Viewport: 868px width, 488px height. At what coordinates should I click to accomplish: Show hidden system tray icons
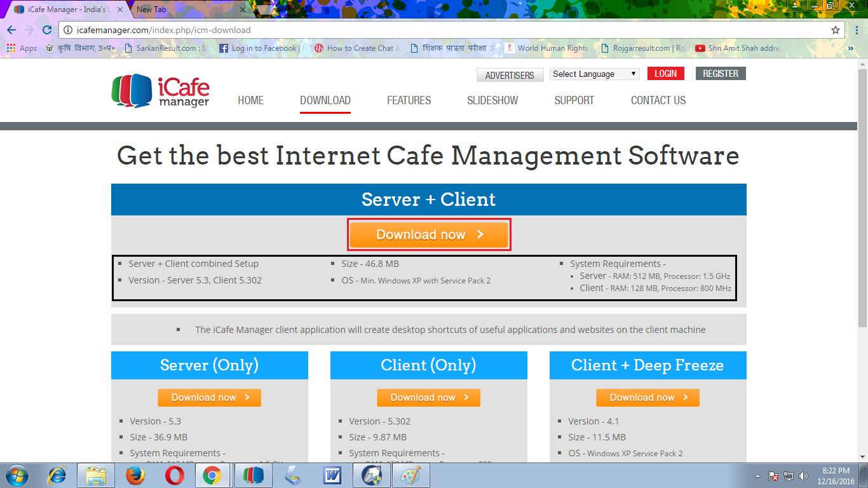pyautogui.click(x=757, y=475)
